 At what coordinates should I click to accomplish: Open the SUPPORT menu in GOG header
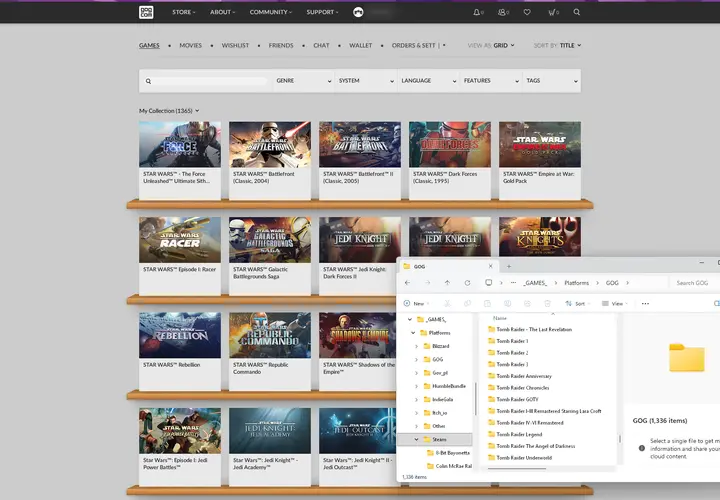point(322,12)
